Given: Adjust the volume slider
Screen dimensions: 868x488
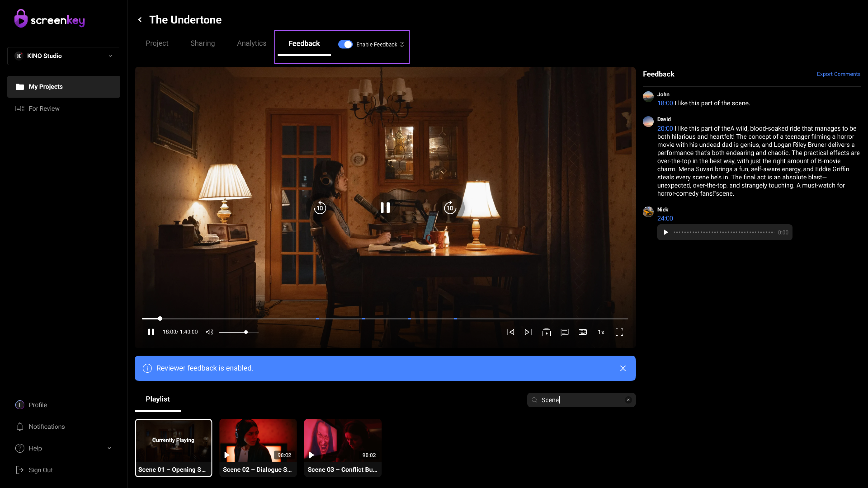Looking at the screenshot, I should [x=246, y=332].
